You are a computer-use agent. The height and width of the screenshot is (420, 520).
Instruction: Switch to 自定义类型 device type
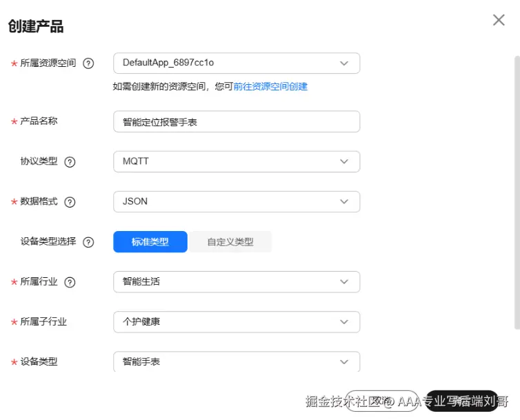(230, 242)
